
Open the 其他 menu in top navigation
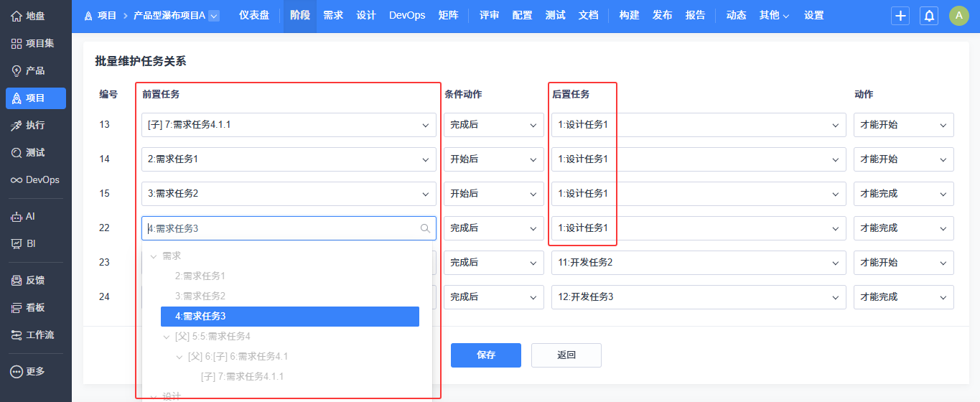(774, 16)
